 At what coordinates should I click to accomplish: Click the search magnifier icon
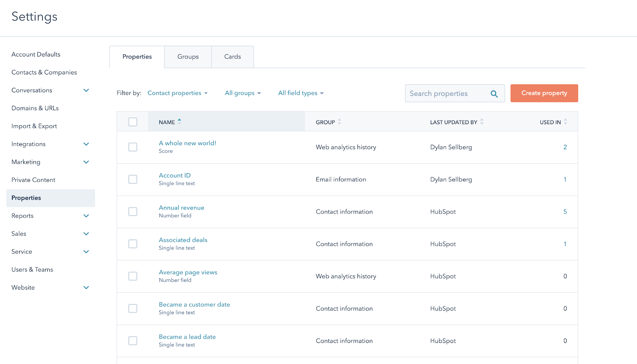(494, 94)
